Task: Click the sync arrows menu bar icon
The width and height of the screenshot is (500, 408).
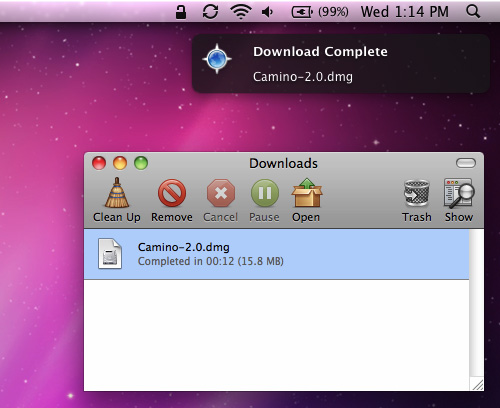Action: coord(210,12)
